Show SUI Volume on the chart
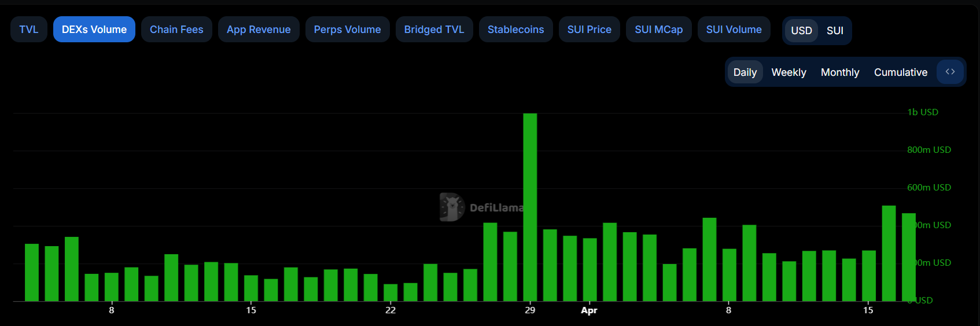 click(734, 30)
